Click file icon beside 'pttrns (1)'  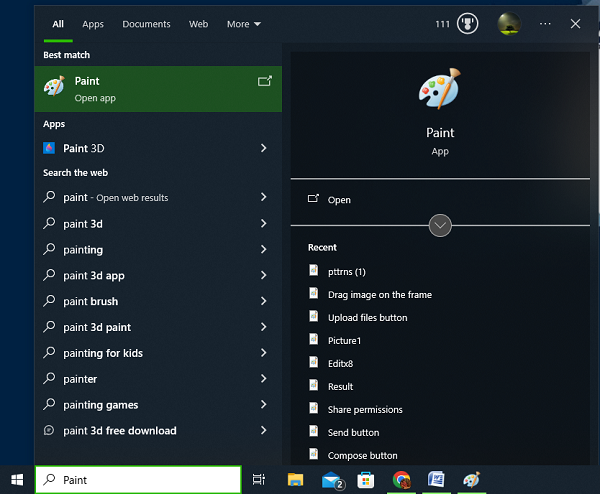tap(313, 270)
